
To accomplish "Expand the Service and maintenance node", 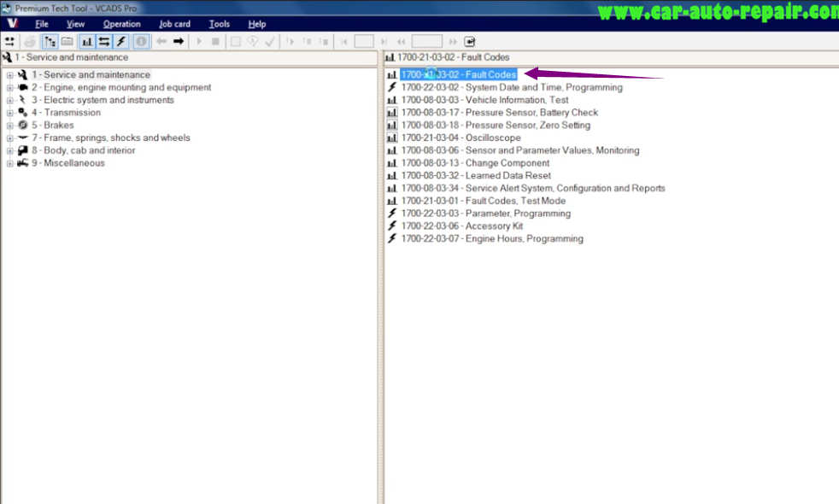I will click(9, 75).
